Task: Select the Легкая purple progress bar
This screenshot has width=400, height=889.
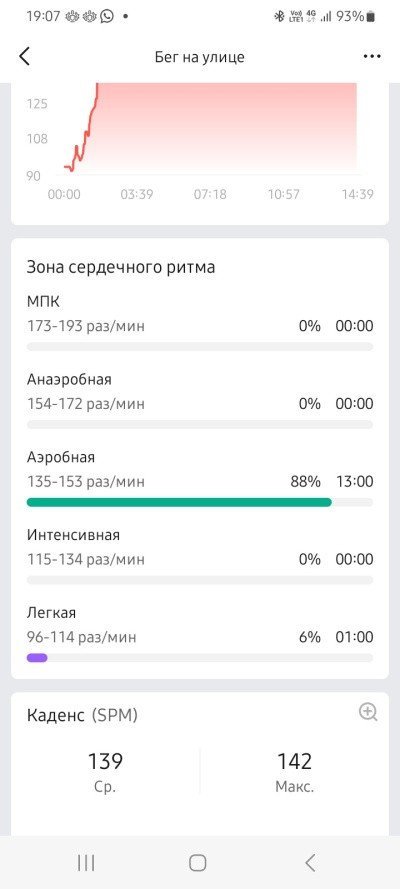Action: (x=37, y=658)
